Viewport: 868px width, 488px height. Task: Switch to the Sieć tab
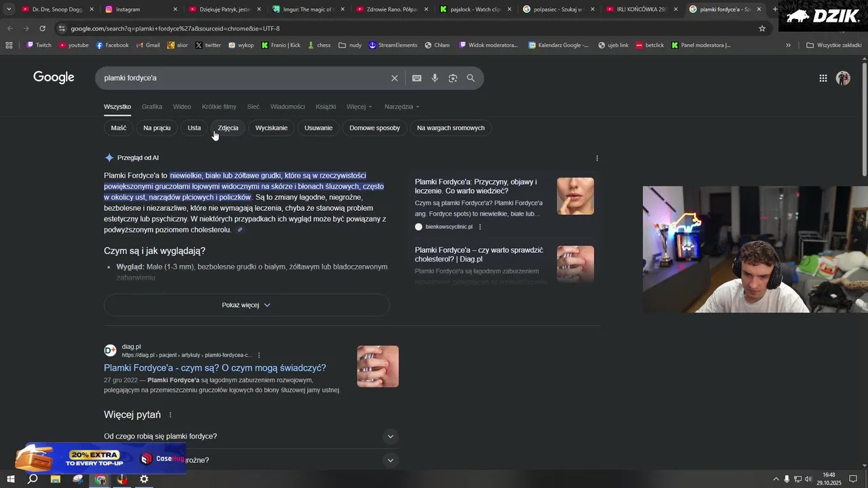click(x=253, y=106)
